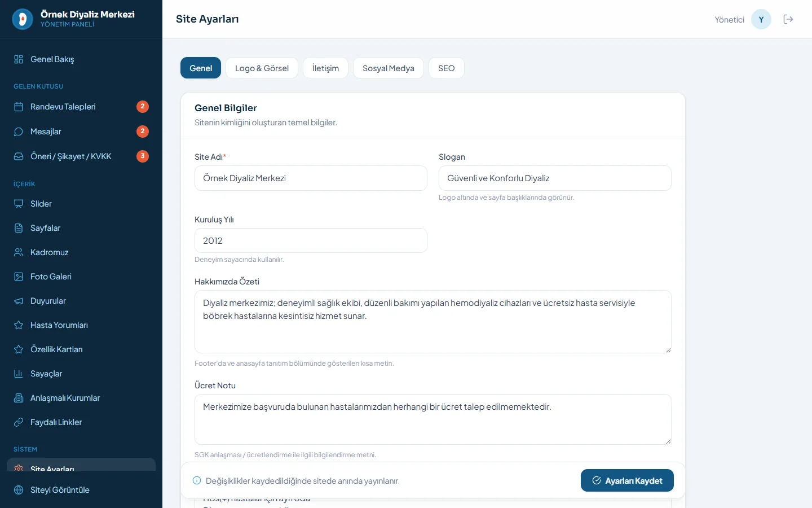Select the Kuruluş Yılı field

pos(311,240)
